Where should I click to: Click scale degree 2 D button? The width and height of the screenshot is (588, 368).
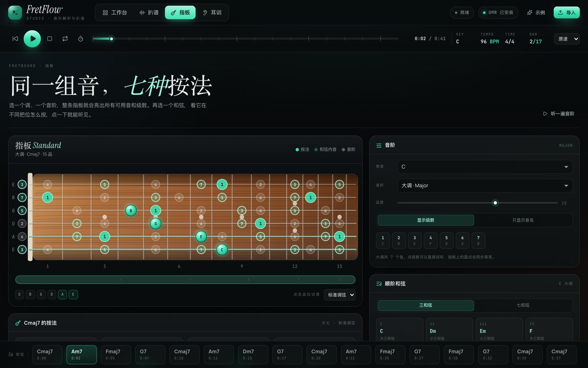coord(399,241)
